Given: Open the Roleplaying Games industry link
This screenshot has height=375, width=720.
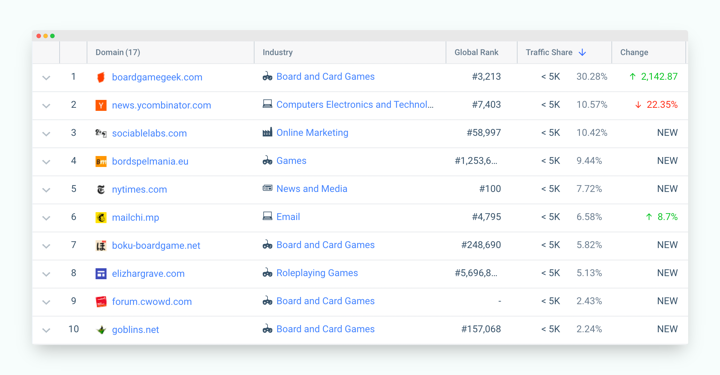Looking at the screenshot, I should point(317,273).
